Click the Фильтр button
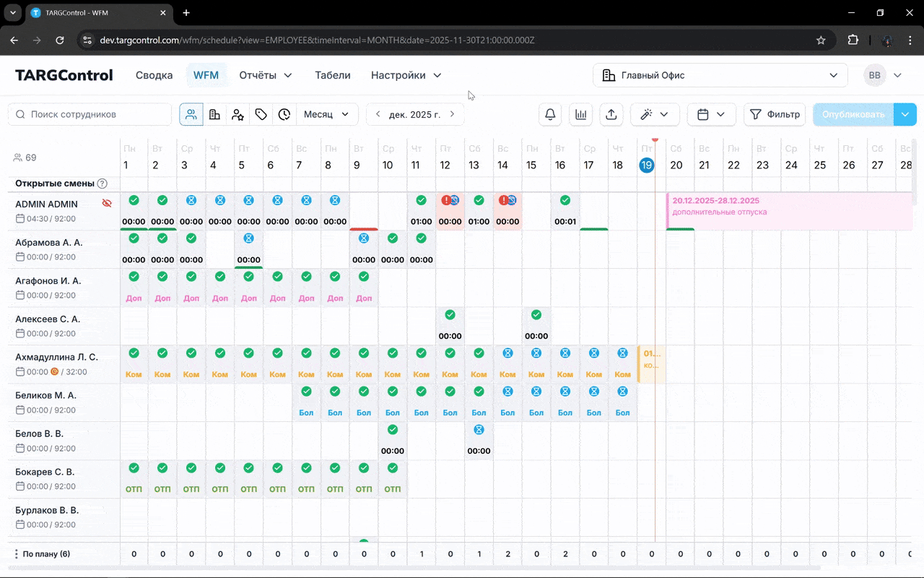 coord(775,114)
